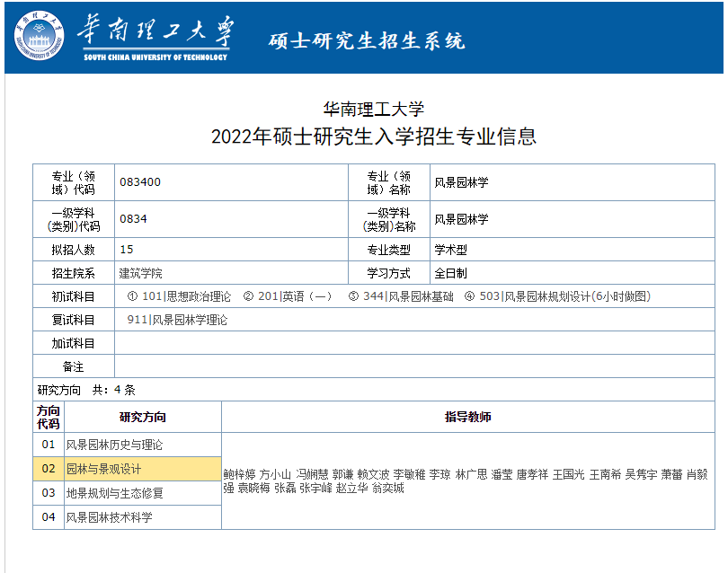Click advisor name 翁奕城 in teacher list
Screen dimensions: 728x573
tap(388, 488)
